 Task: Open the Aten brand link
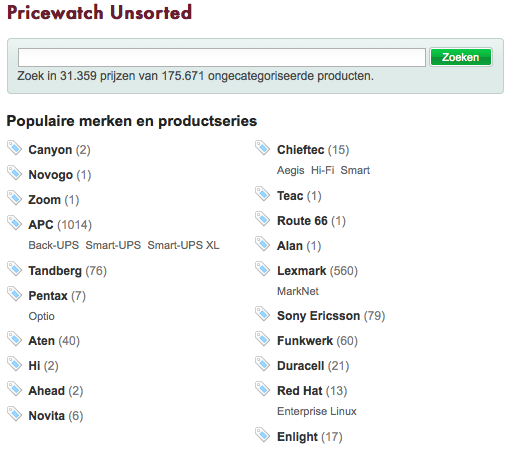[41, 341]
